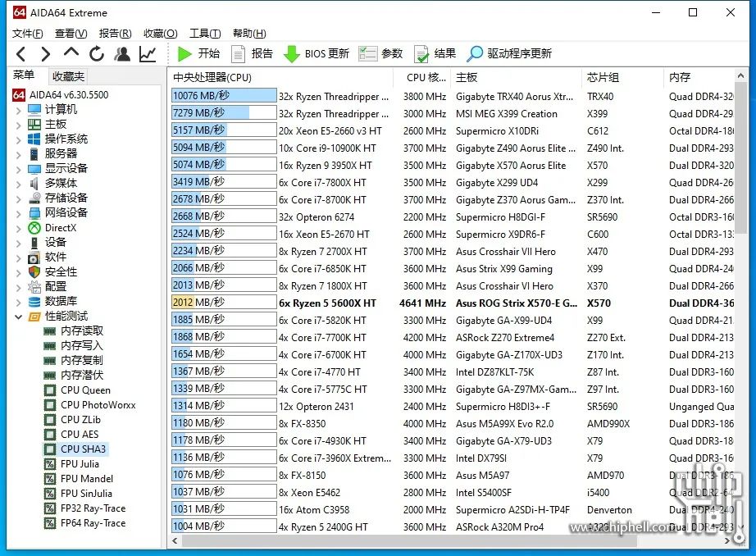
Task: Select the 内存复制 benchmark icon
Action: point(50,361)
